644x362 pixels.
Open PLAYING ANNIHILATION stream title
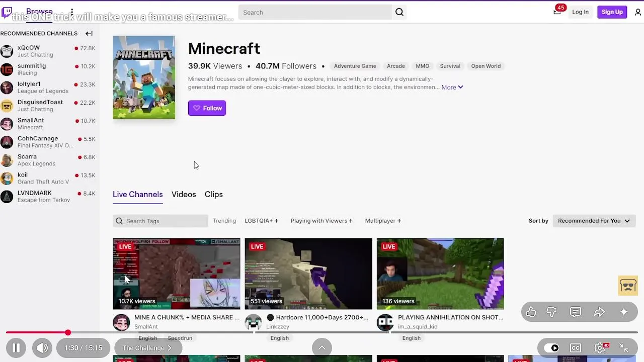(450, 318)
